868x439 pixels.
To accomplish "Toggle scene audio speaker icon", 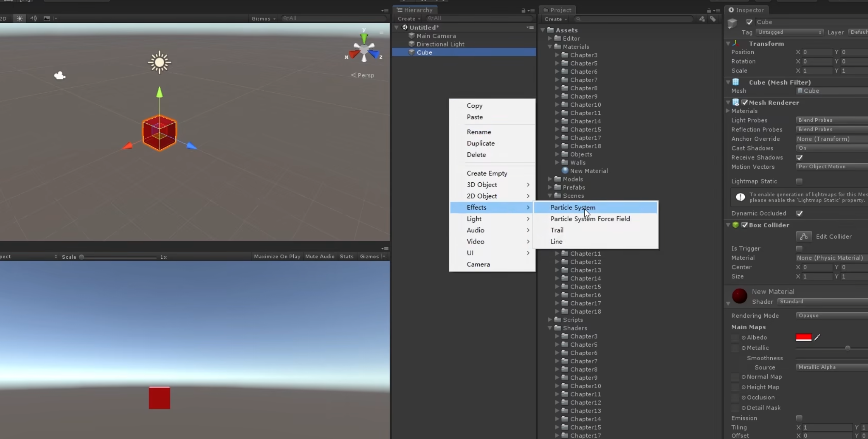I will [x=33, y=18].
